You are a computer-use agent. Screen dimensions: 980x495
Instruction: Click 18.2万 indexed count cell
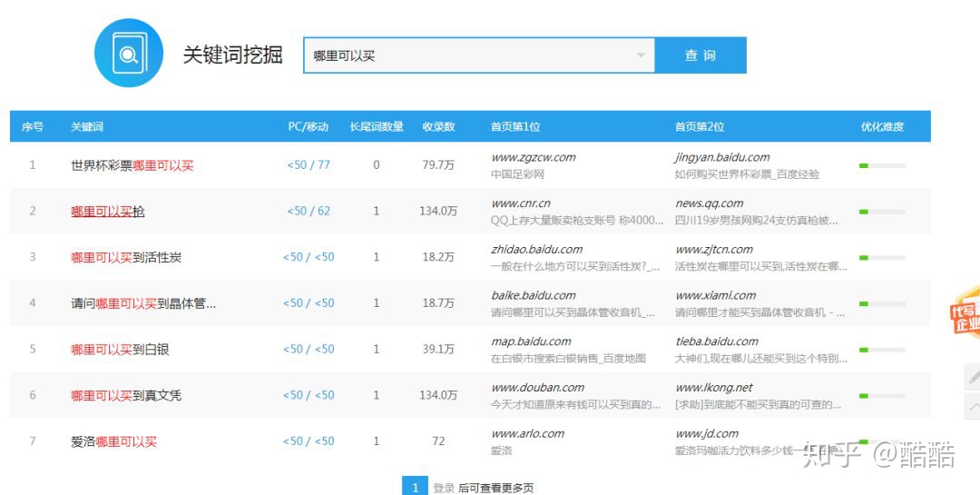tap(439, 257)
